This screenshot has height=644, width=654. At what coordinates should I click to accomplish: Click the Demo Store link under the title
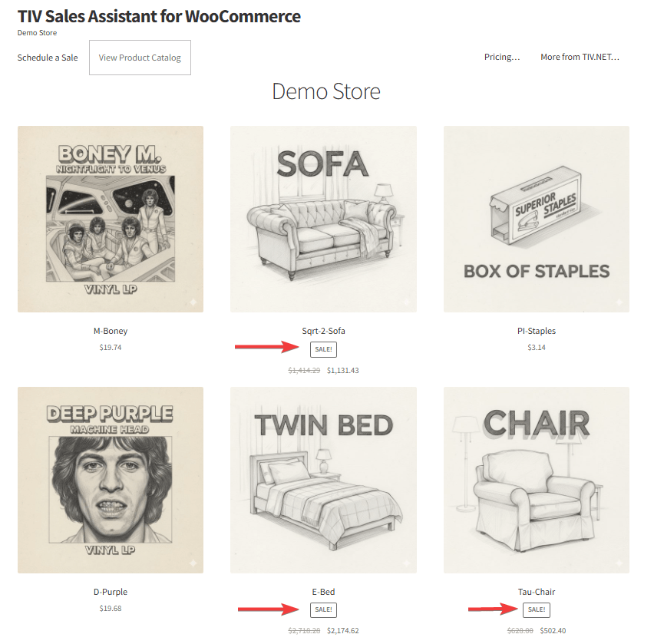click(37, 33)
